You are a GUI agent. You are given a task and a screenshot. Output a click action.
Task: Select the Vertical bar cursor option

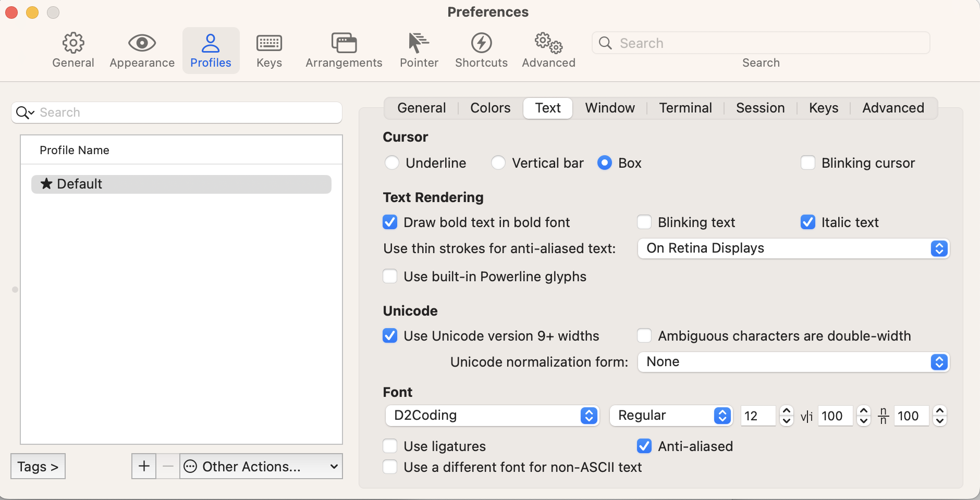pyautogui.click(x=498, y=163)
